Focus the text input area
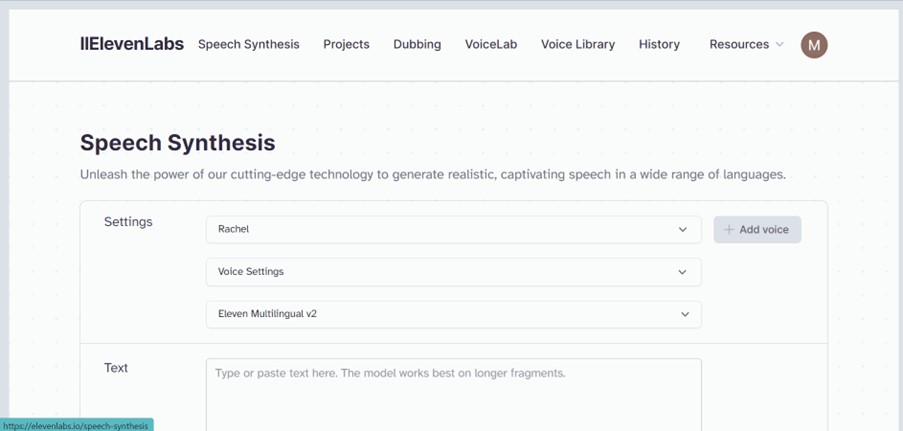Viewport: 903px width, 431px height. (453, 395)
